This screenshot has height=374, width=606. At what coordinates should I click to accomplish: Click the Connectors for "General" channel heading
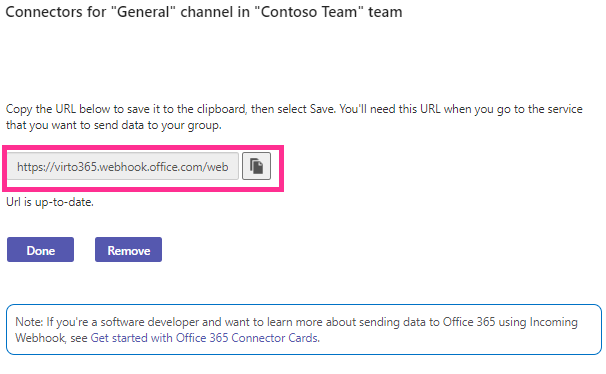click(x=204, y=12)
